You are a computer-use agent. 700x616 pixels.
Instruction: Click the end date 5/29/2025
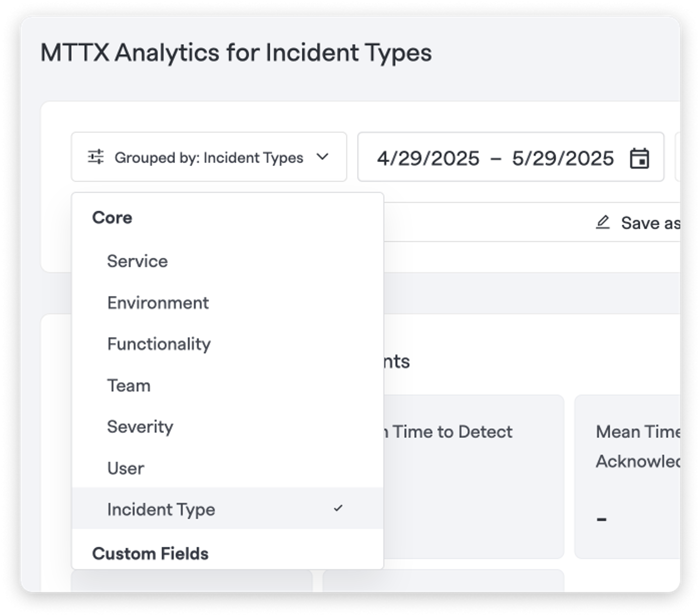(x=563, y=158)
